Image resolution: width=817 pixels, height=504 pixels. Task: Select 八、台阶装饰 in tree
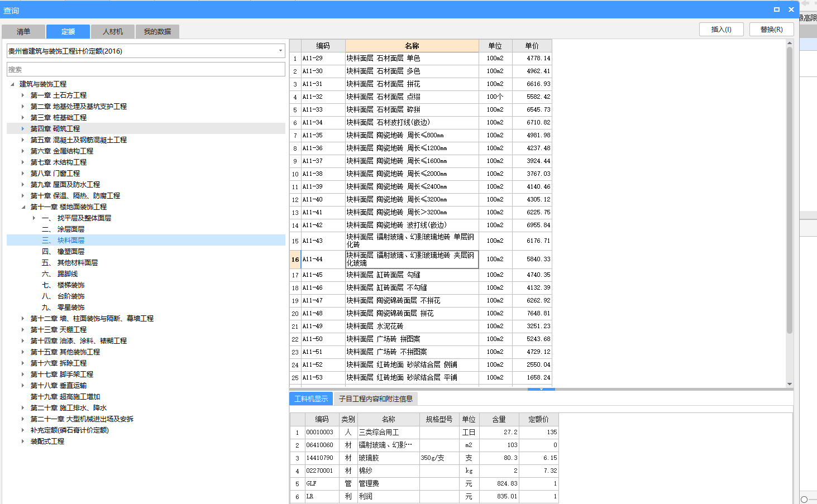pos(63,296)
